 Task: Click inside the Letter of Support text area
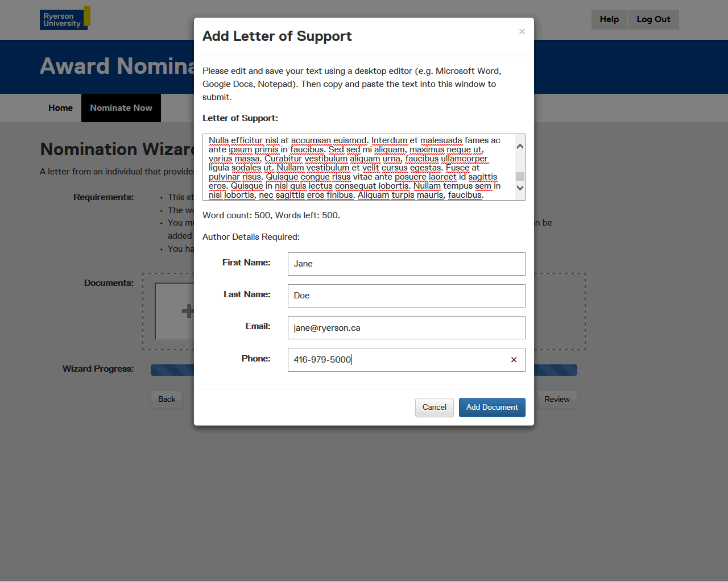click(358, 167)
